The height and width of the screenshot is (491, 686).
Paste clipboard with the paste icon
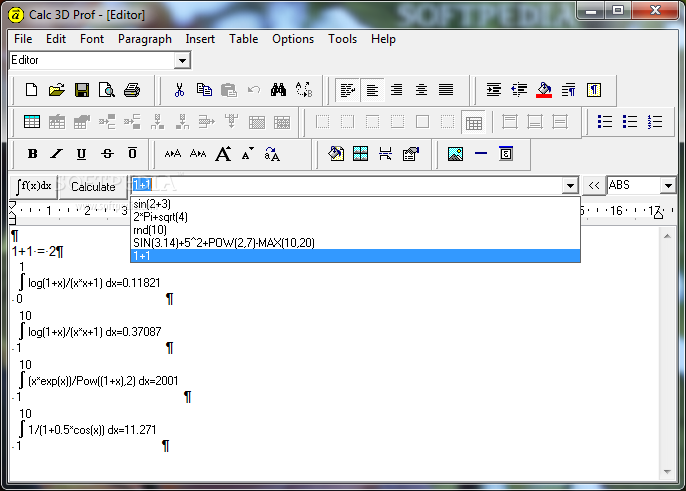[228, 90]
